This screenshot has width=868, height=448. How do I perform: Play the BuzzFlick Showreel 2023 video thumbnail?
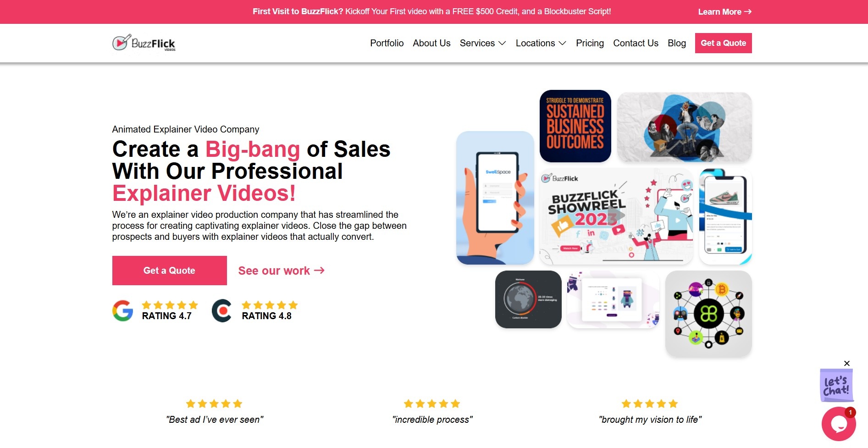click(x=616, y=216)
